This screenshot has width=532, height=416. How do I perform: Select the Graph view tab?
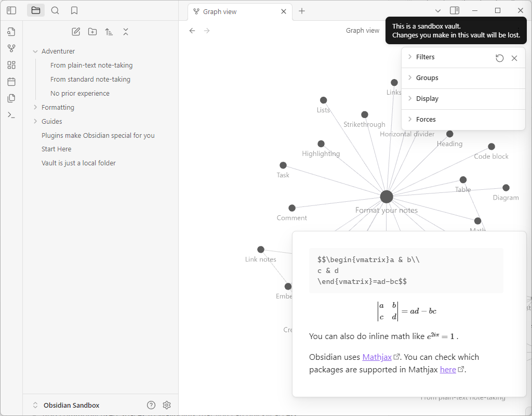(240, 11)
